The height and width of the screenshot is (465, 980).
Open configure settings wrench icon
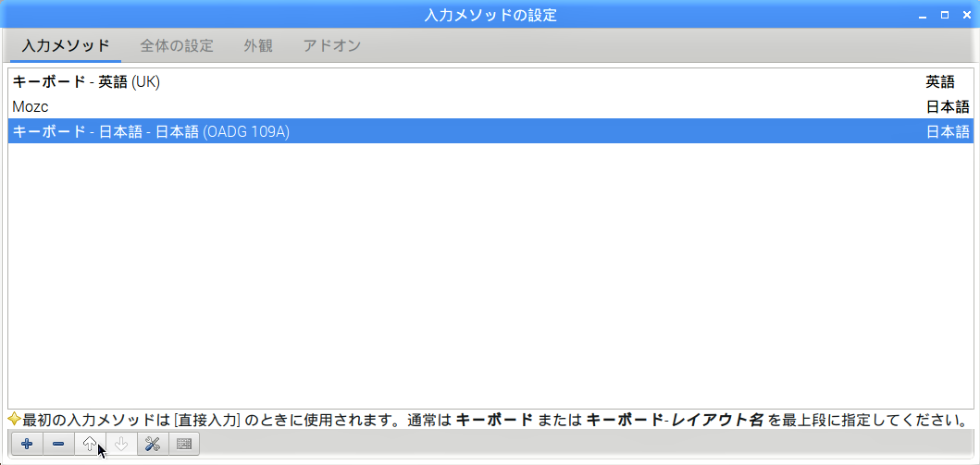[x=153, y=444]
